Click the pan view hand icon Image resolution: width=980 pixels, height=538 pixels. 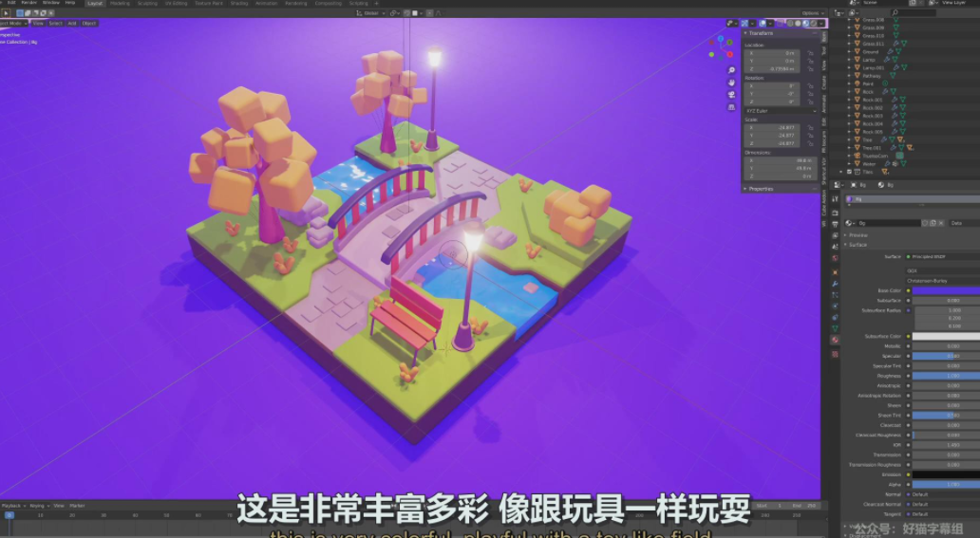pos(732,83)
